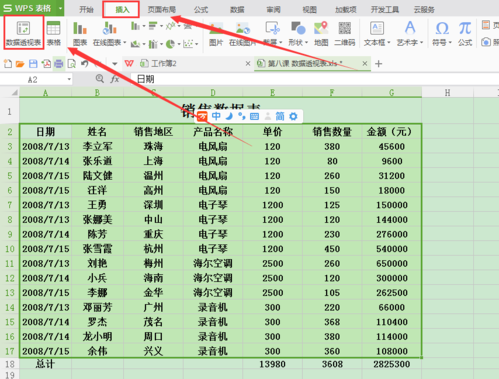Viewport: 499px width, 379px height.
Task: Switch to 插入 (Insert) tab
Action: (x=122, y=9)
